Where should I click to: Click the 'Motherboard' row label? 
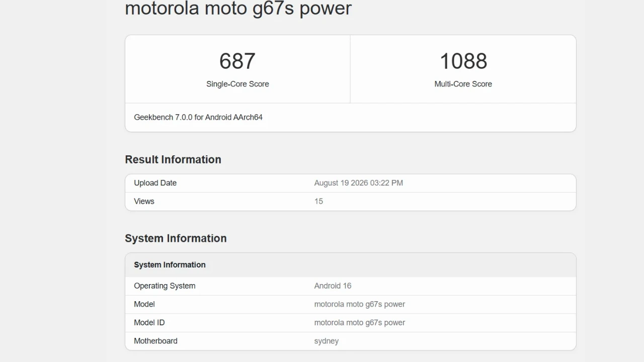pyautogui.click(x=155, y=341)
